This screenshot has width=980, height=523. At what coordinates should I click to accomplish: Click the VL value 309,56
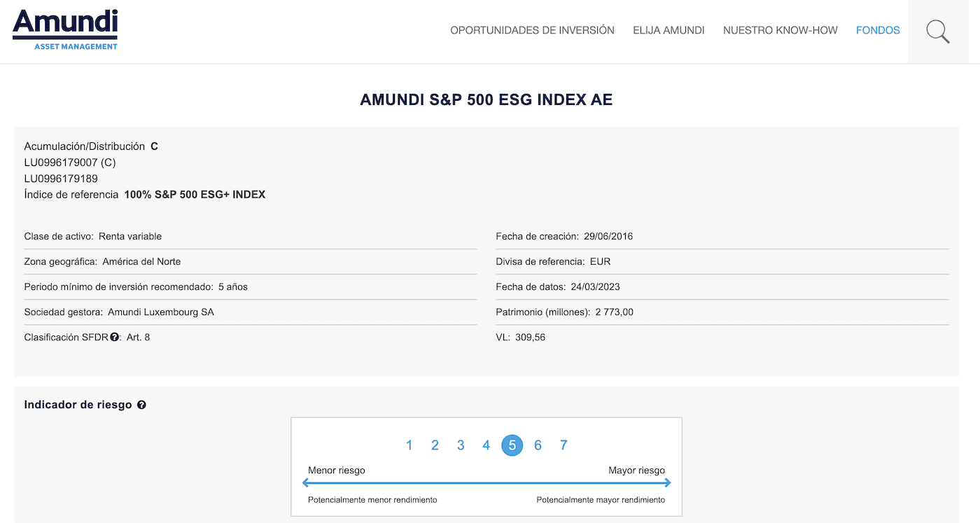pos(531,337)
